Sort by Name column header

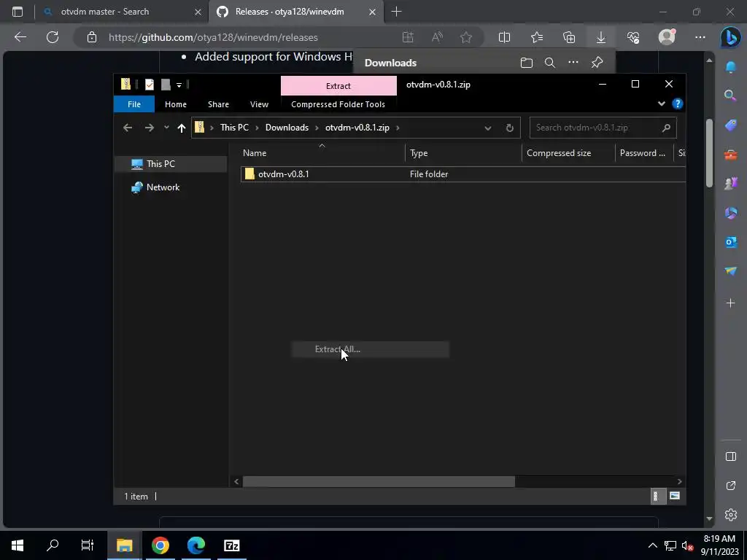(x=323, y=153)
